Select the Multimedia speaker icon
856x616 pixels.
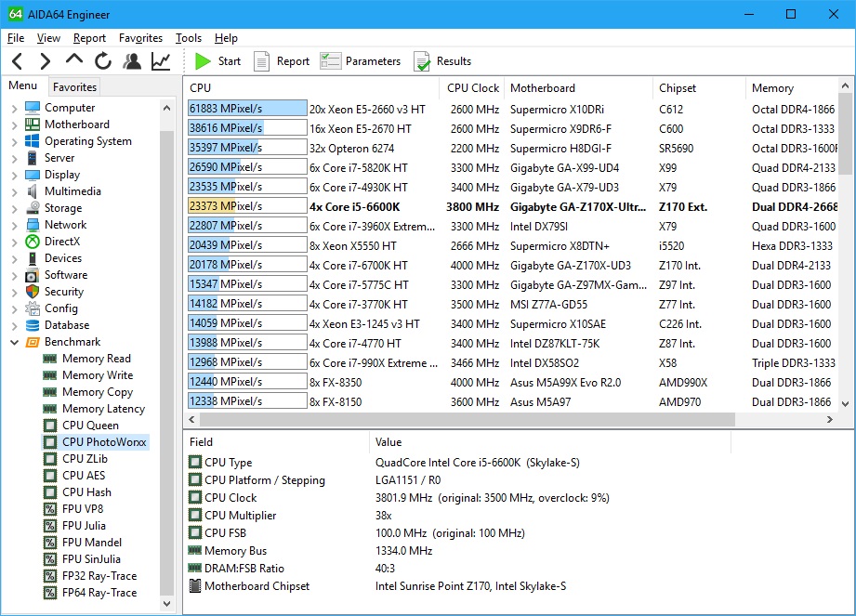tap(33, 191)
